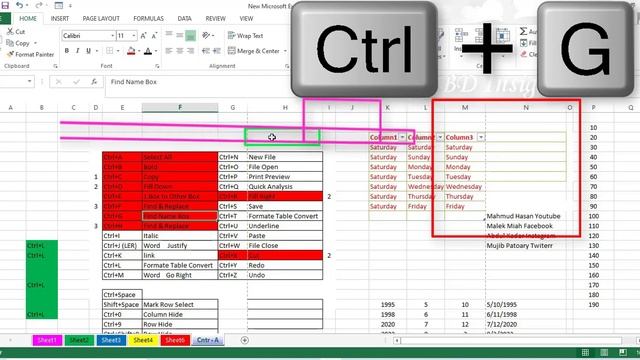Open the FORMULAS ribbon tab
The image size is (640, 360).
148,18
